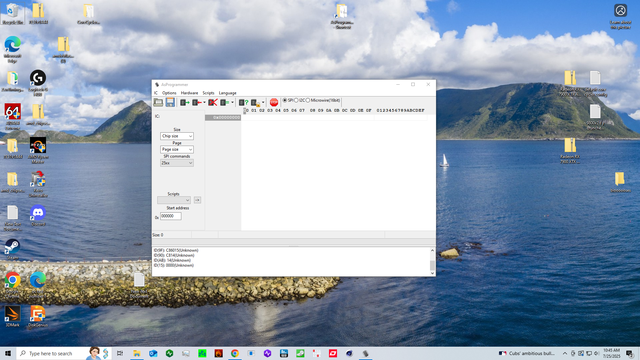Open Logitech G HUB desktop shortcut
This screenshot has width=640, height=360.
point(38,83)
